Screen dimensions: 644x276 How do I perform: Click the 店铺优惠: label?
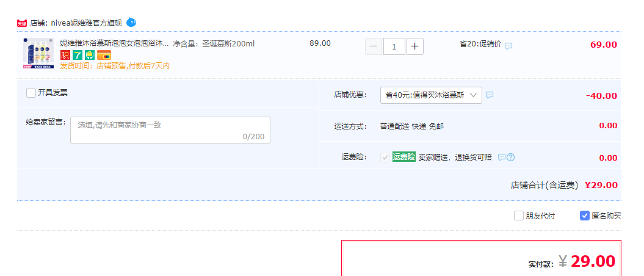[x=350, y=95]
